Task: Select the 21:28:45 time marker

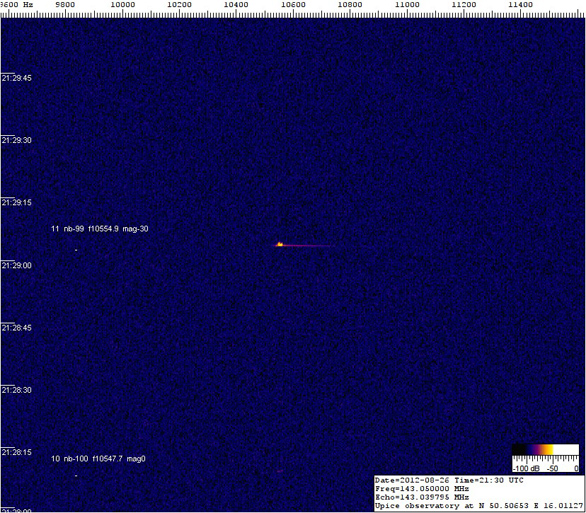Action: (17, 328)
